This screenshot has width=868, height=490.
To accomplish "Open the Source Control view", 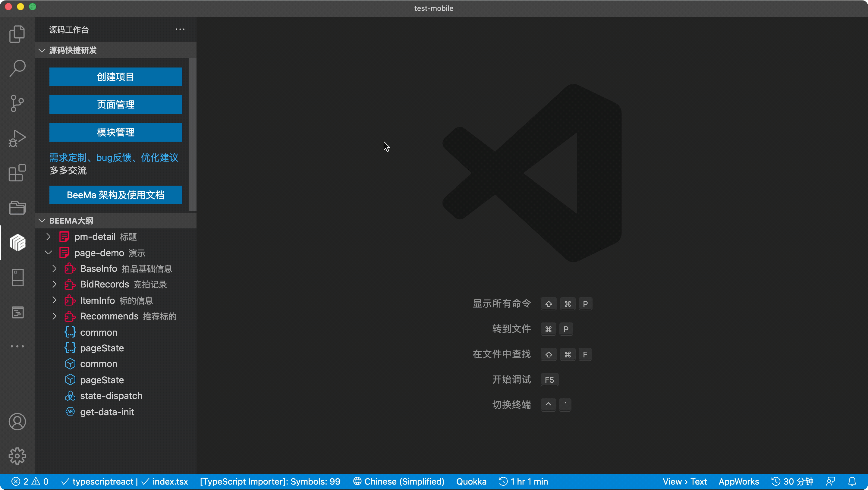I will pos(17,103).
